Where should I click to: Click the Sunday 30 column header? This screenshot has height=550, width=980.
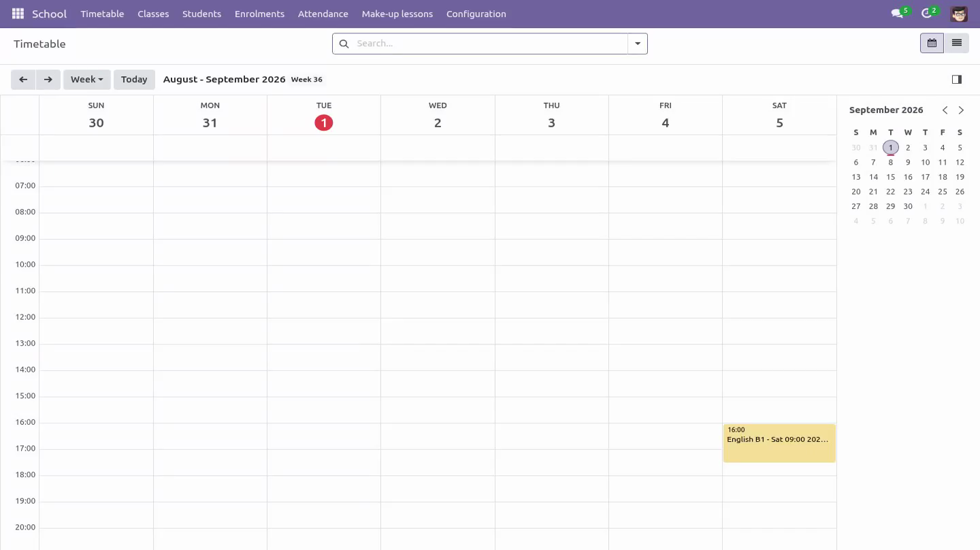pyautogui.click(x=96, y=115)
